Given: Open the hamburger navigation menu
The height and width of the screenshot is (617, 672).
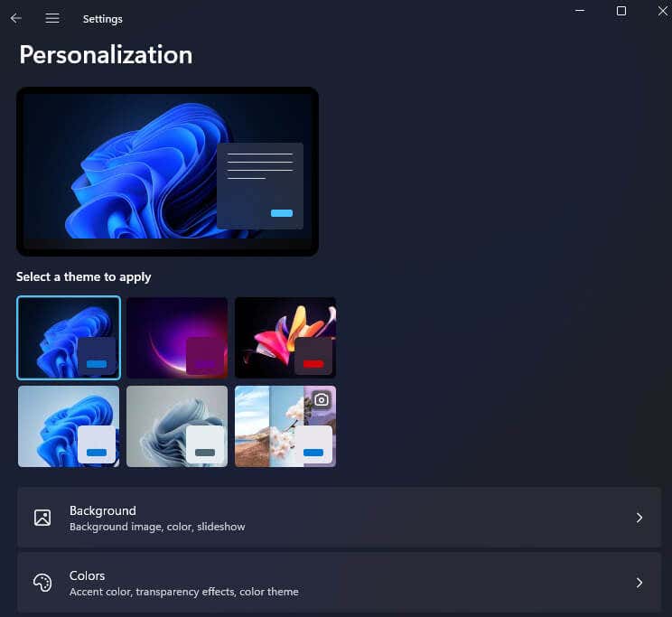Looking at the screenshot, I should (52, 18).
